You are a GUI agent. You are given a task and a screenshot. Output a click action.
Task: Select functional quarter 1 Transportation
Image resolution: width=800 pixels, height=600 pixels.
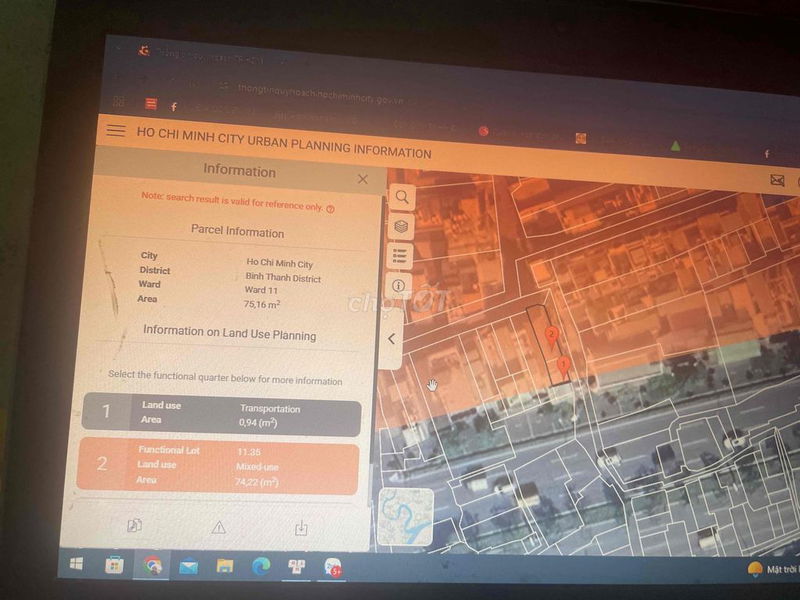tap(219, 416)
